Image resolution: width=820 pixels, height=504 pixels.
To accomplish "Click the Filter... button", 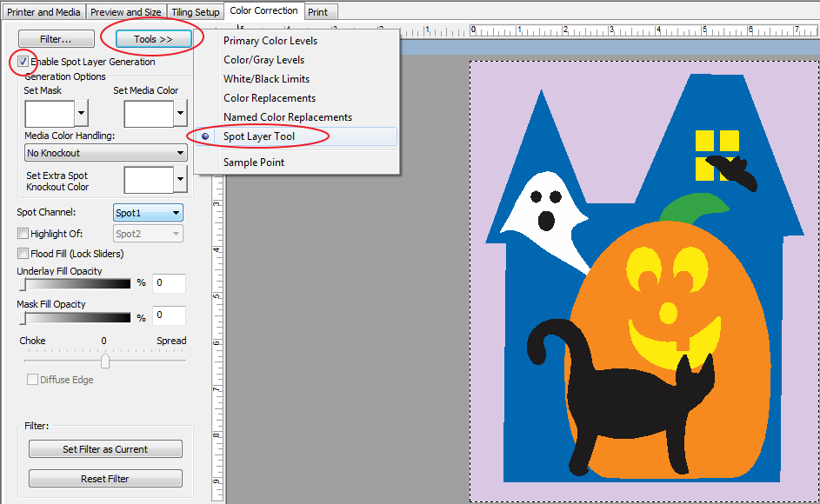I will (x=56, y=39).
